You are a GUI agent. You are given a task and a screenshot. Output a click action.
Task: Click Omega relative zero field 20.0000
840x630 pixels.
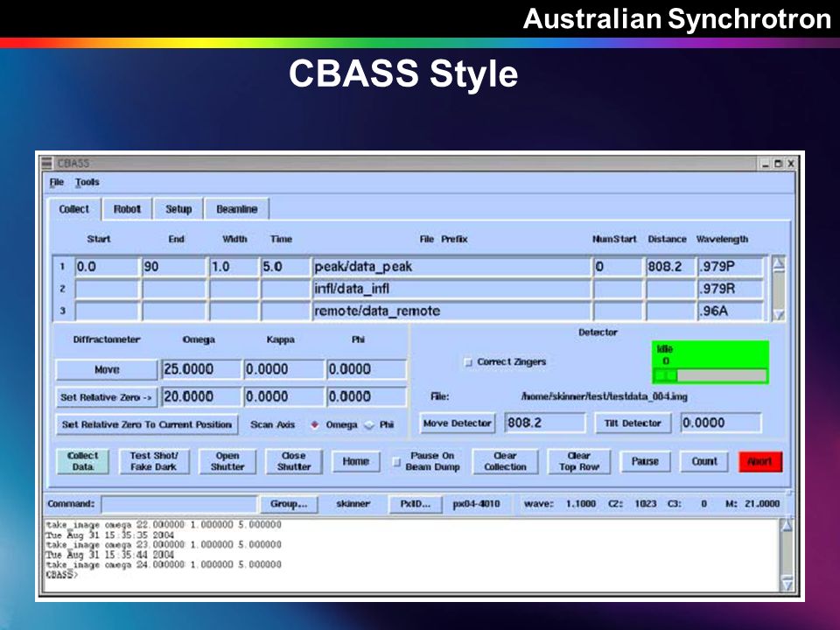[201, 397]
